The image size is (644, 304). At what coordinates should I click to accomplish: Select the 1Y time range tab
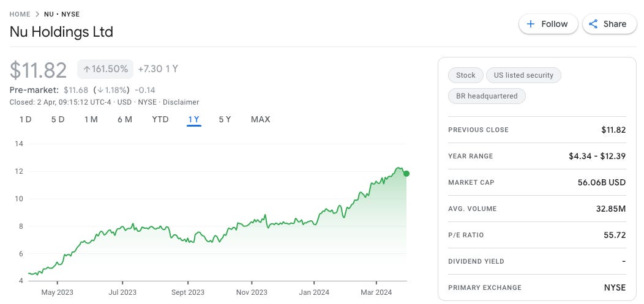pyautogui.click(x=194, y=119)
